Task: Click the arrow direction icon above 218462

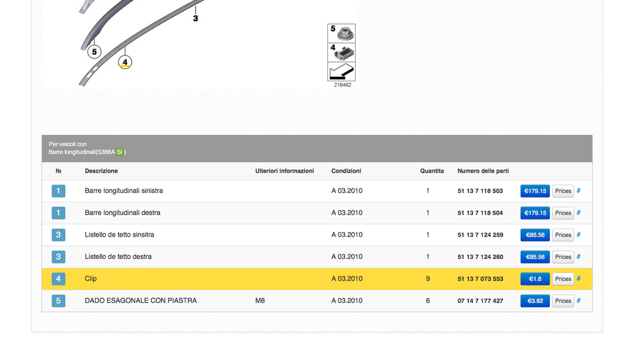Action: (x=342, y=72)
